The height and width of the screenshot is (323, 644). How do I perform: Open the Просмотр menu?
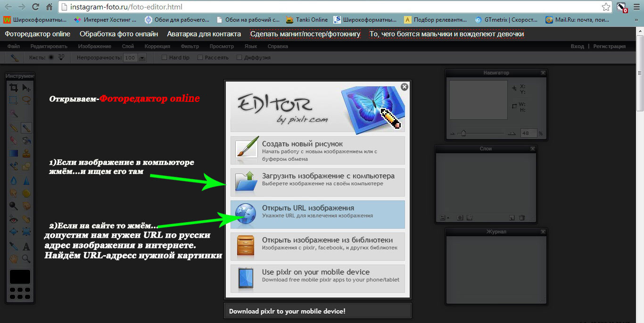(x=222, y=46)
